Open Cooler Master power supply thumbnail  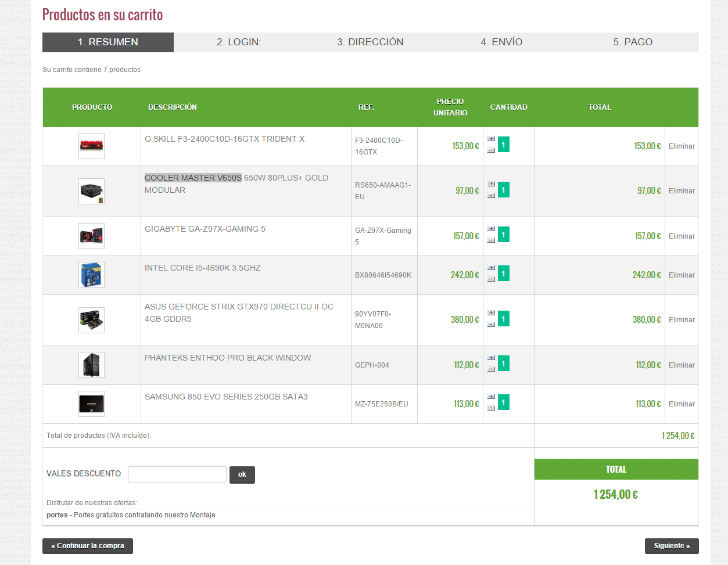(x=91, y=191)
